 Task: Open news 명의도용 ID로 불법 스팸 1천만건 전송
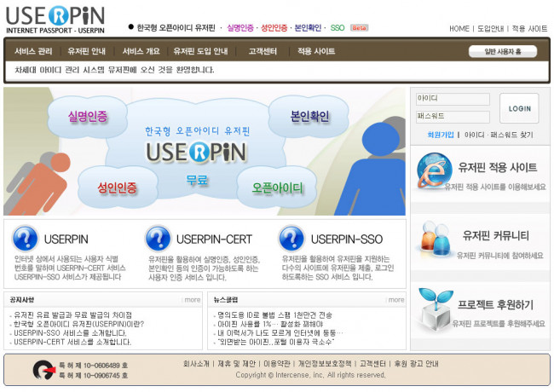(274, 315)
